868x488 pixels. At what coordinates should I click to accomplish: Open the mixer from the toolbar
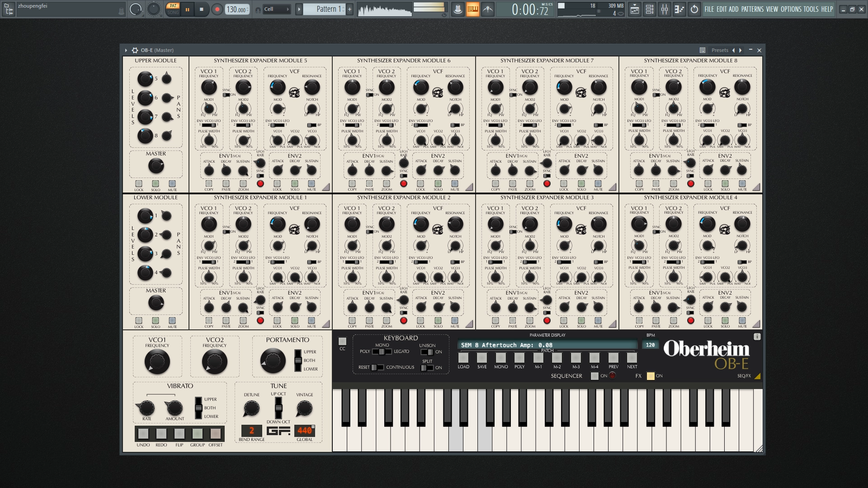(665, 9)
